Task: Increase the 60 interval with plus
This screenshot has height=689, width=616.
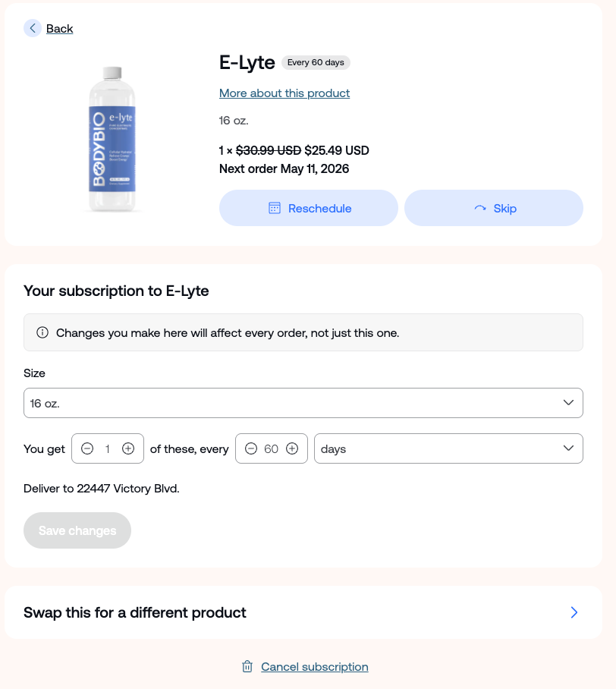Action: (292, 448)
